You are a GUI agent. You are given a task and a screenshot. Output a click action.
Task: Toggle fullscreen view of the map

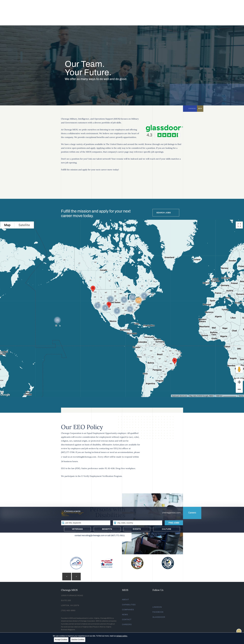[239, 225]
